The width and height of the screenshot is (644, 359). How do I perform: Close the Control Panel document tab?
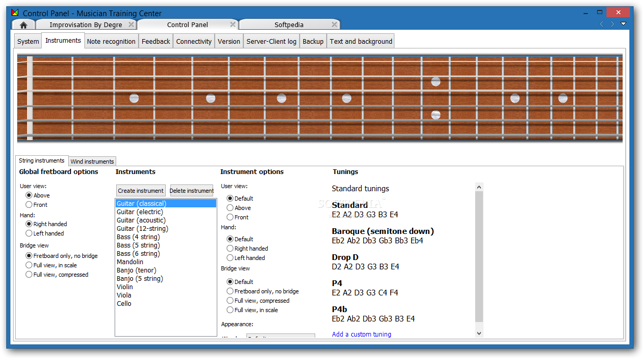coord(233,24)
